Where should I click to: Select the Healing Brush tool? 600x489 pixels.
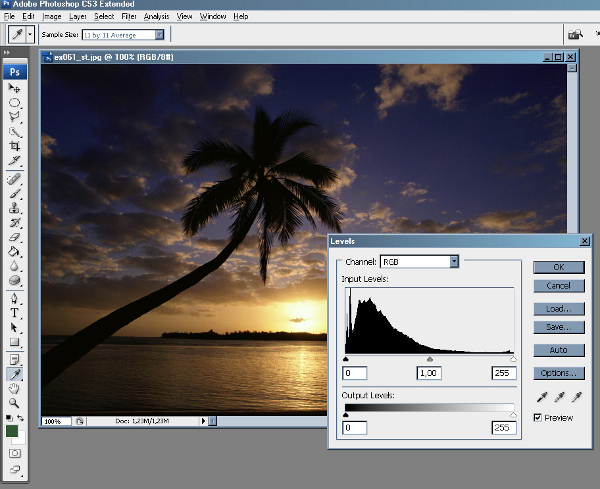tap(15, 179)
